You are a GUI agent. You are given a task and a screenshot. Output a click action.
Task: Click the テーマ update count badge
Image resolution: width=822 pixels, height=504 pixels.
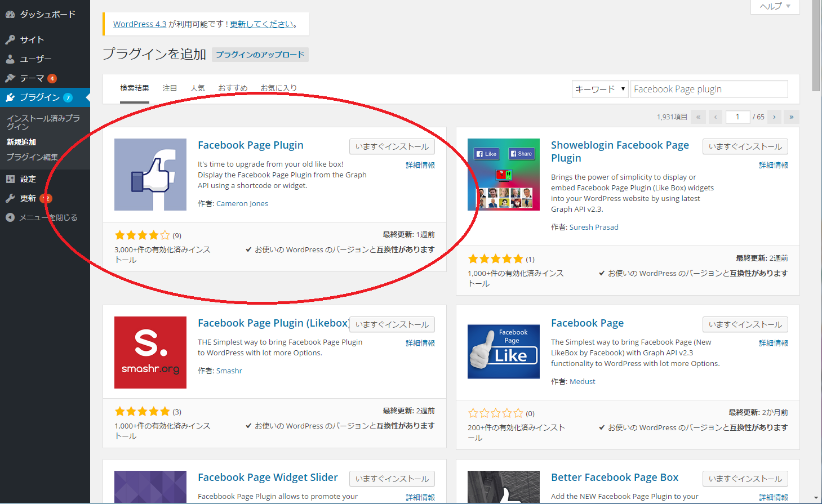click(52, 78)
